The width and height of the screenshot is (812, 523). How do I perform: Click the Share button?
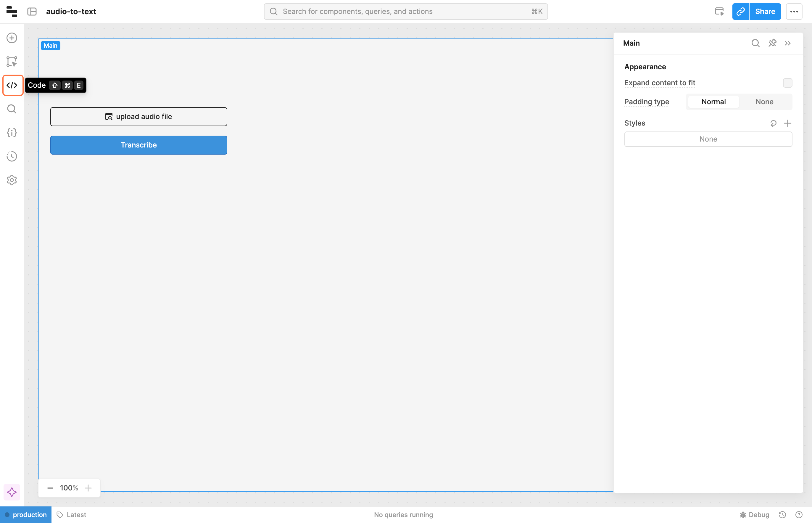765,12
